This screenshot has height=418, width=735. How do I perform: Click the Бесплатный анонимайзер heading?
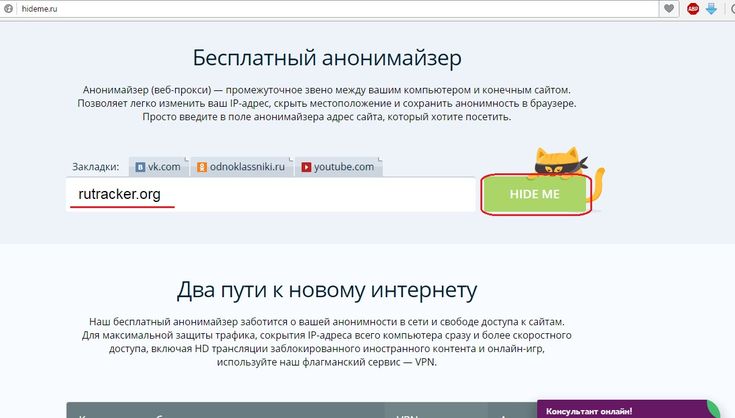(327, 55)
